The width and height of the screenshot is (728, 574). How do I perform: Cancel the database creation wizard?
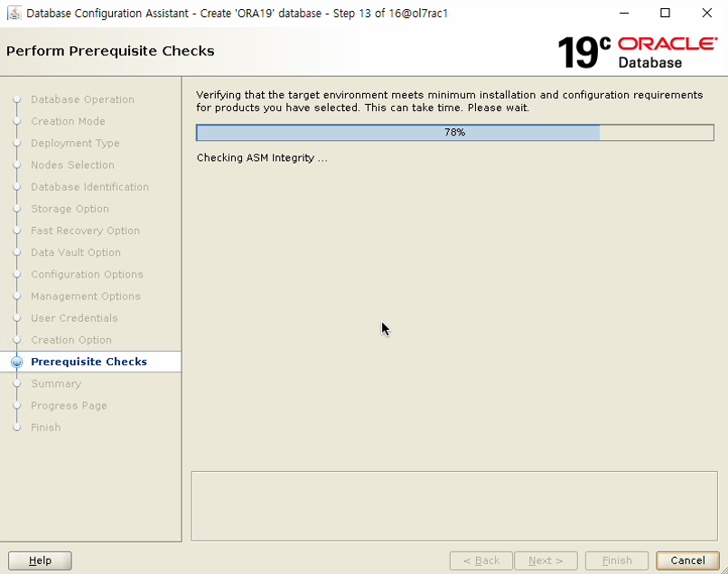(x=687, y=560)
